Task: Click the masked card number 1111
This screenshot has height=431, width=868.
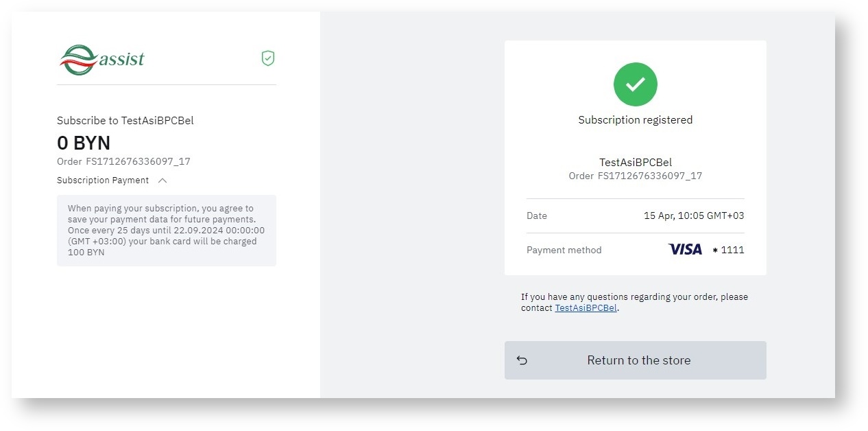Action: [728, 250]
